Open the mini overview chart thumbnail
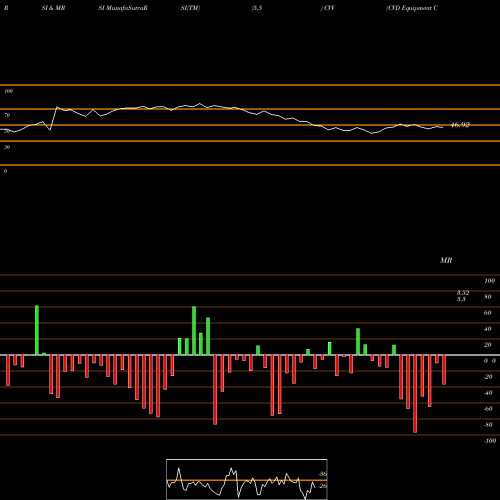Image resolution: width=500 pixels, height=500 pixels. pyautogui.click(x=247, y=479)
